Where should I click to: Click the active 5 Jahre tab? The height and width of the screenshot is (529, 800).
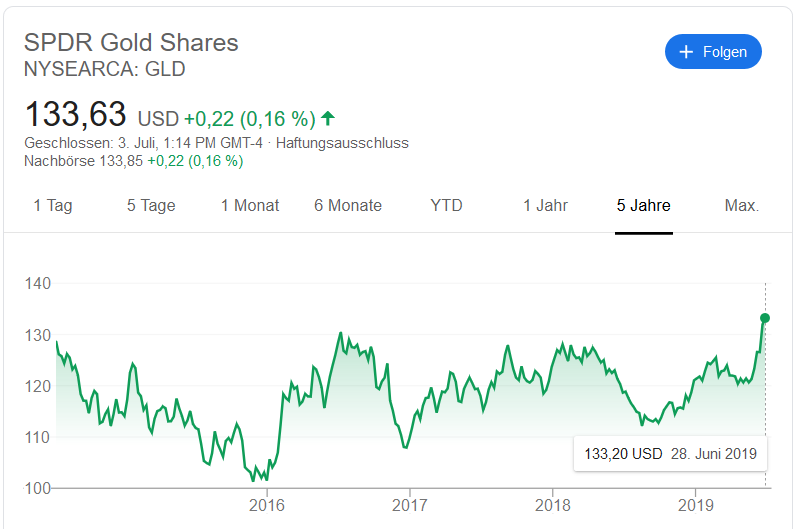click(x=643, y=206)
